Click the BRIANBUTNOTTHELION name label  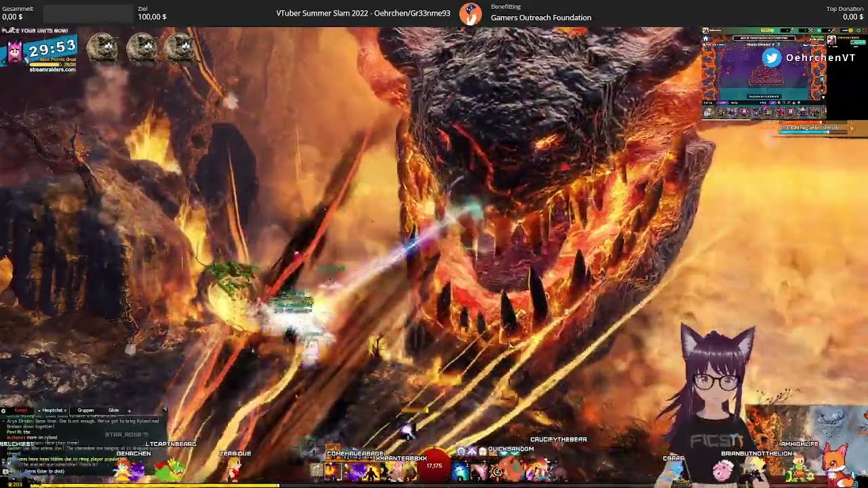[x=757, y=453]
